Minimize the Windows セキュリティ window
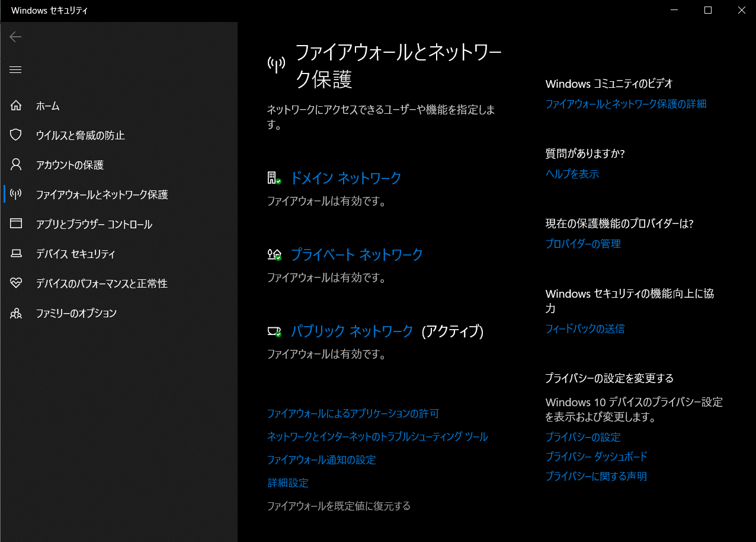The width and height of the screenshot is (756, 542). pos(674,10)
